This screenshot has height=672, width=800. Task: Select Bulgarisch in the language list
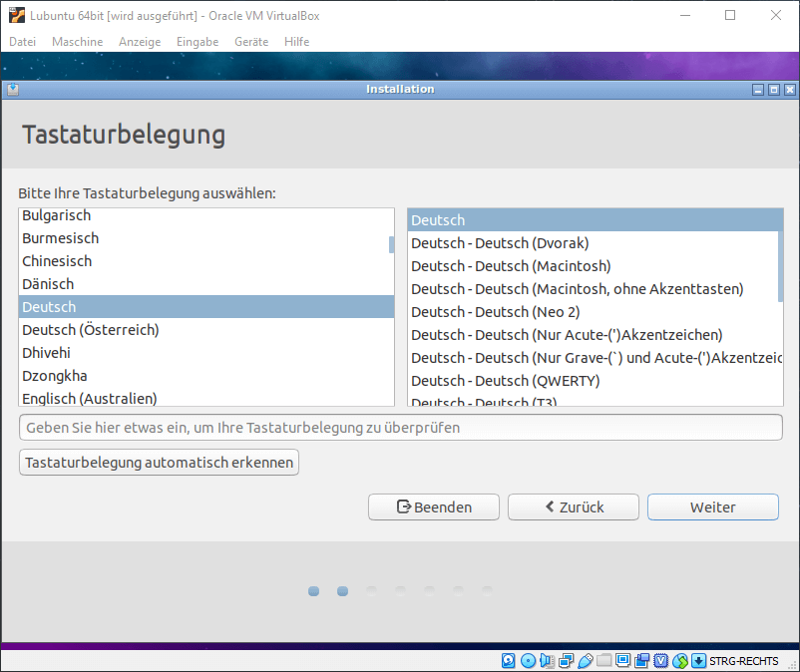coord(206,215)
